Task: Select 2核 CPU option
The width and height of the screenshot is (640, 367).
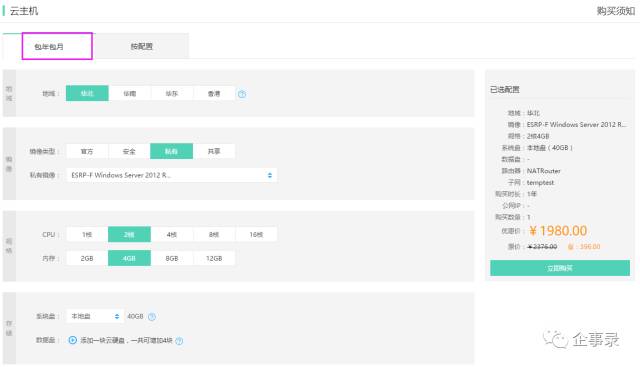Action: [x=129, y=234]
